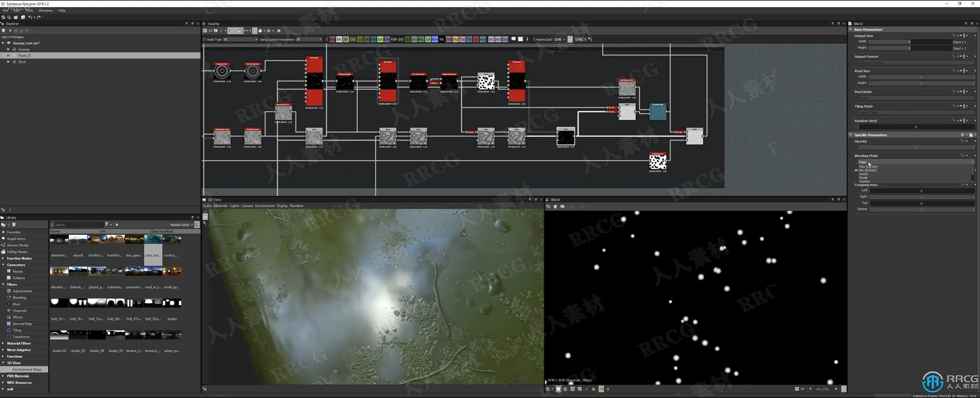The image size is (980, 398).
Task: Choose Min (Darken) blending mode option
Action: (x=868, y=170)
